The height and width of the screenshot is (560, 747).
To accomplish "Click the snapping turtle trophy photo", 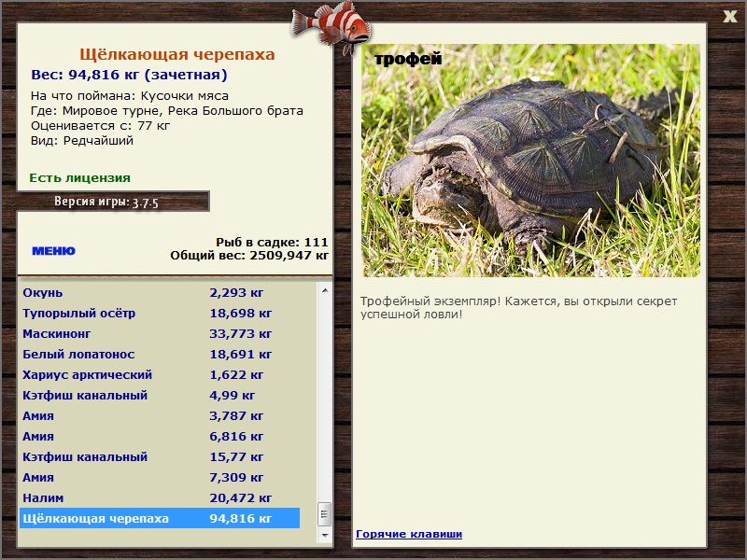I will click(x=530, y=161).
